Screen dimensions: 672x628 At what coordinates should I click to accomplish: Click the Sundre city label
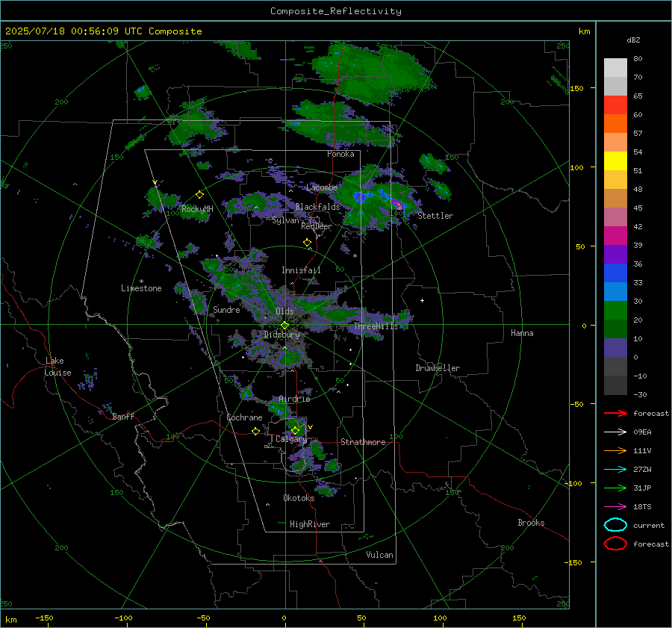coord(226,309)
